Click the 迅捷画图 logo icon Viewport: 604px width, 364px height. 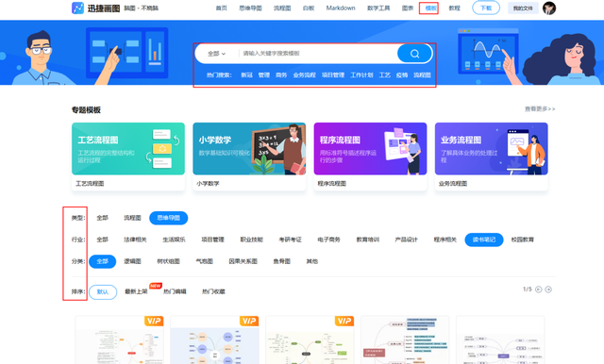[77, 8]
